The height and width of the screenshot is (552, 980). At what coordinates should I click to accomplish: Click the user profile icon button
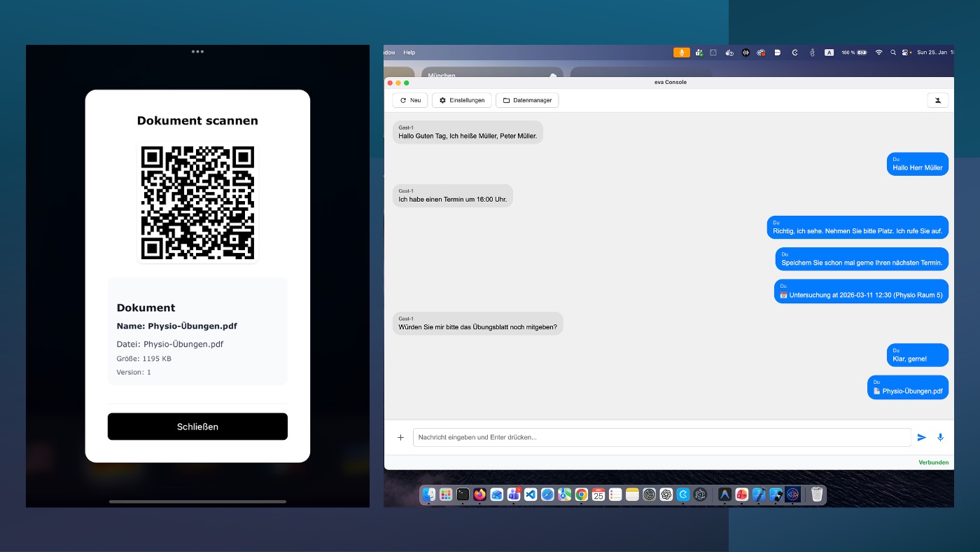tap(937, 100)
